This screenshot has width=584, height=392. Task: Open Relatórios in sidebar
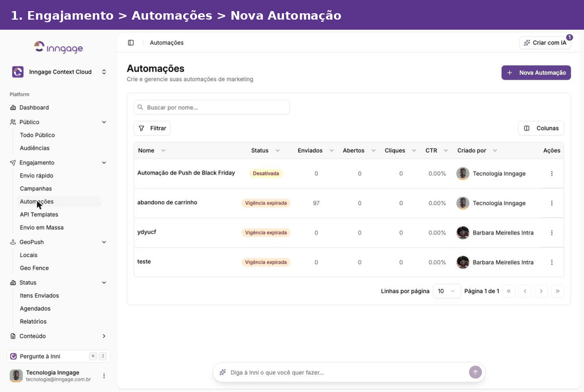[x=33, y=321]
